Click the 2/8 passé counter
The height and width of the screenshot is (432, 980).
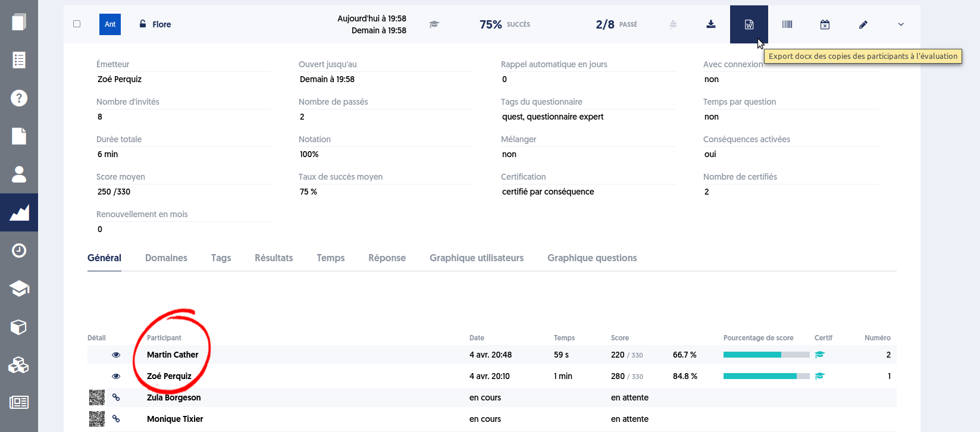click(616, 24)
